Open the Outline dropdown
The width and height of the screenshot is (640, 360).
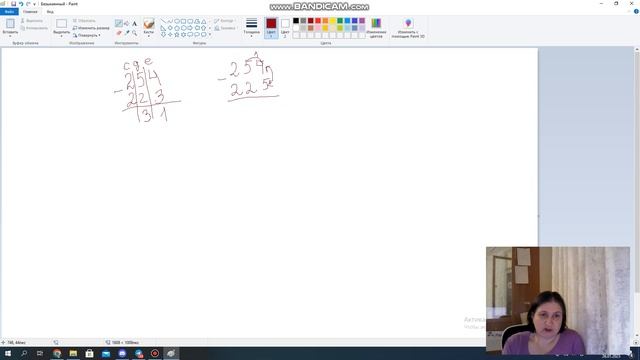[x=224, y=21]
